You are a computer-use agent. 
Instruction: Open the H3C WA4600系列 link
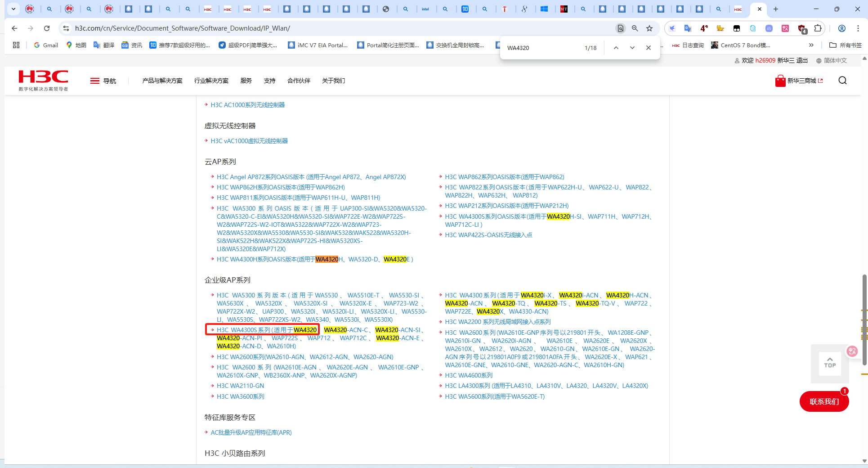point(469,375)
